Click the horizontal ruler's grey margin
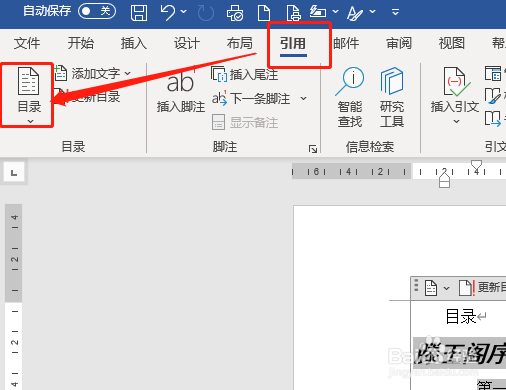 click(351, 171)
